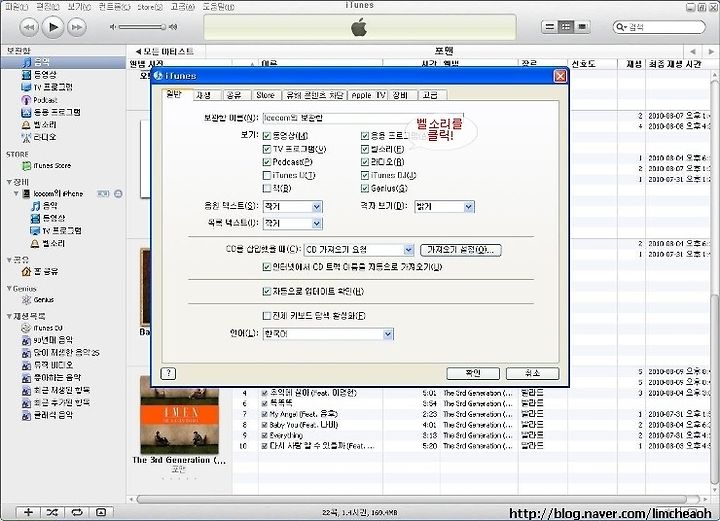
Task: Click the Play button
Action: [53, 27]
